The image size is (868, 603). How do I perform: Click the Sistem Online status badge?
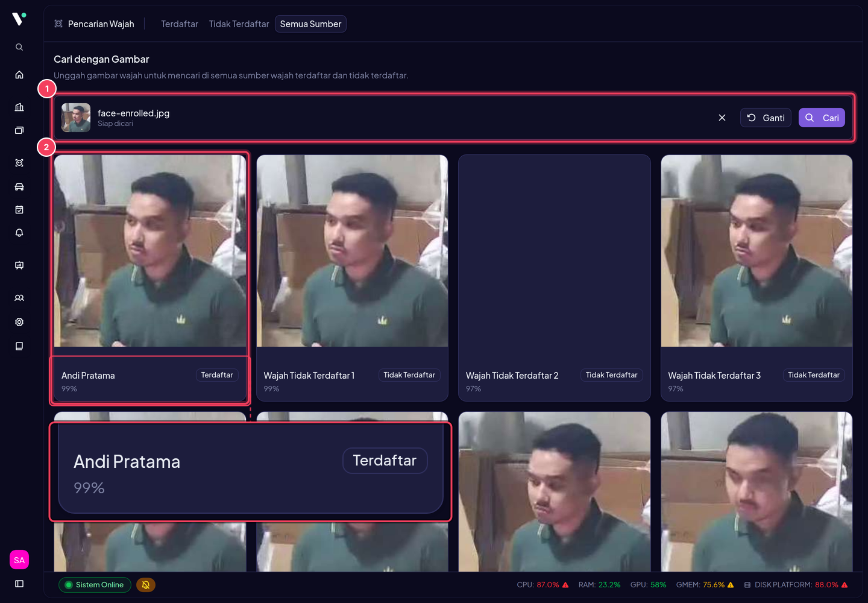[x=95, y=585]
